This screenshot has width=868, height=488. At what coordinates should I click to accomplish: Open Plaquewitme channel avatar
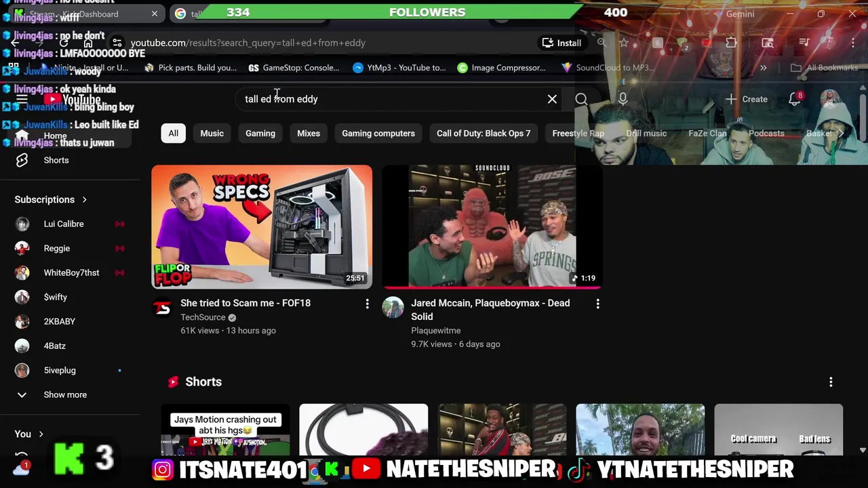[x=393, y=308]
